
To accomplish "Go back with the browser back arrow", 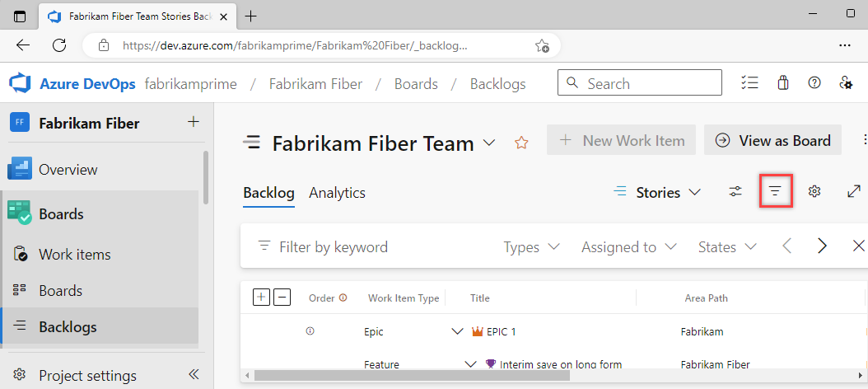I will (x=23, y=45).
